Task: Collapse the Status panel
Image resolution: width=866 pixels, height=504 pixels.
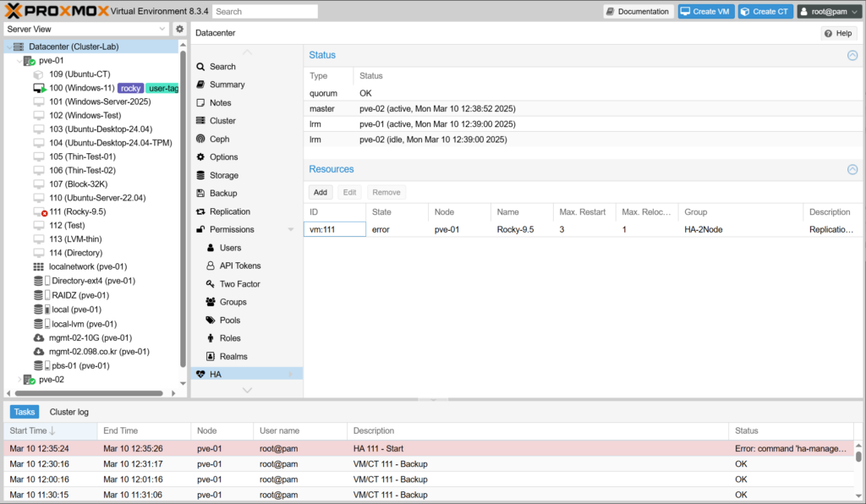Action: (x=852, y=55)
